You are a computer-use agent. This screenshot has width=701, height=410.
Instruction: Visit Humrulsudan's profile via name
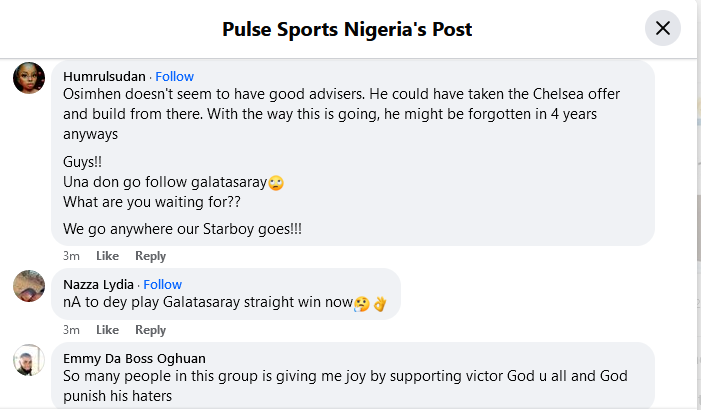click(x=104, y=76)
